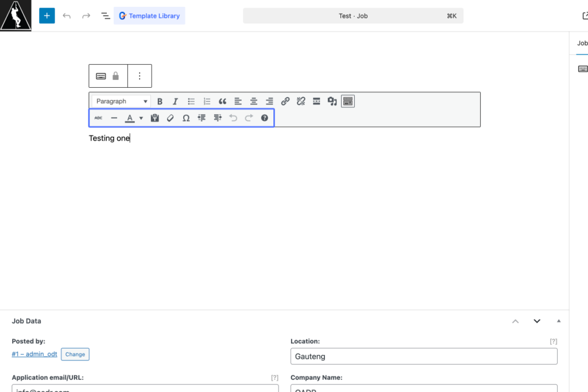588x392 pixels.
Task: Click paste as text clipboard icon
Action: [154, 118]
